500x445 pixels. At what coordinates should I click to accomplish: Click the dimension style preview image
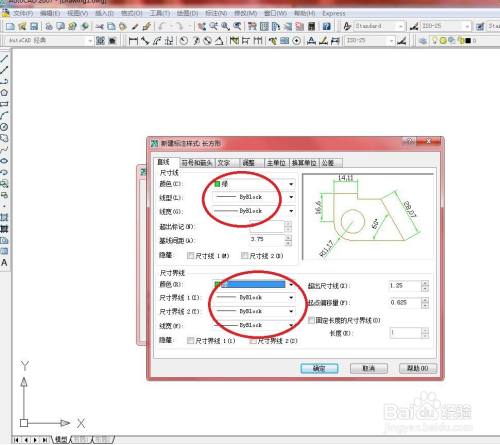[368, 216]
